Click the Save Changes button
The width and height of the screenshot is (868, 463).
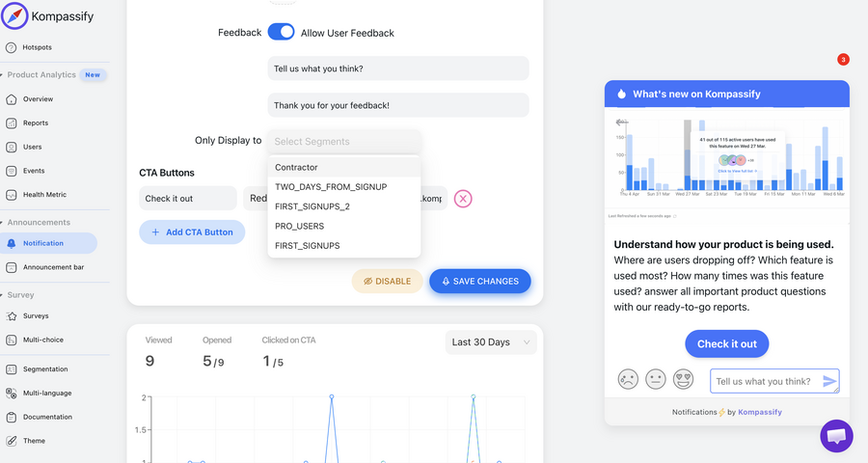(479, 281)
